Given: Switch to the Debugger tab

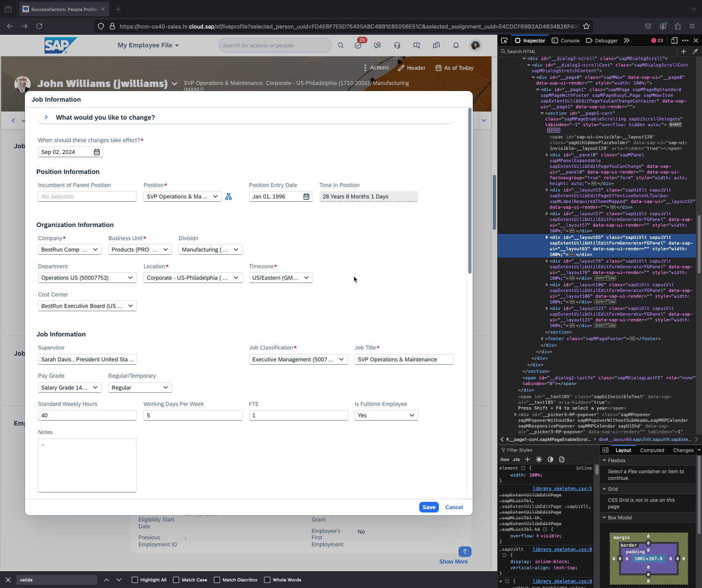Looking at the screenshot, I should coord(602,40).
